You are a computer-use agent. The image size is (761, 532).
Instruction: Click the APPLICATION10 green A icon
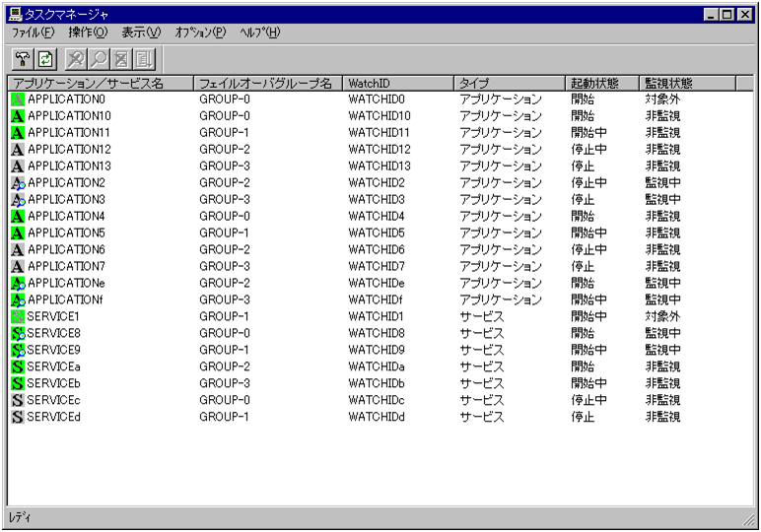coord(17,116)
